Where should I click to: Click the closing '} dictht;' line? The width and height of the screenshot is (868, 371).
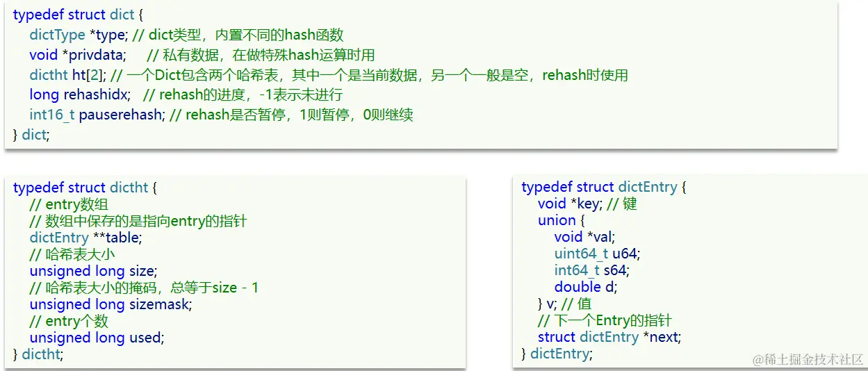[38, 354]
